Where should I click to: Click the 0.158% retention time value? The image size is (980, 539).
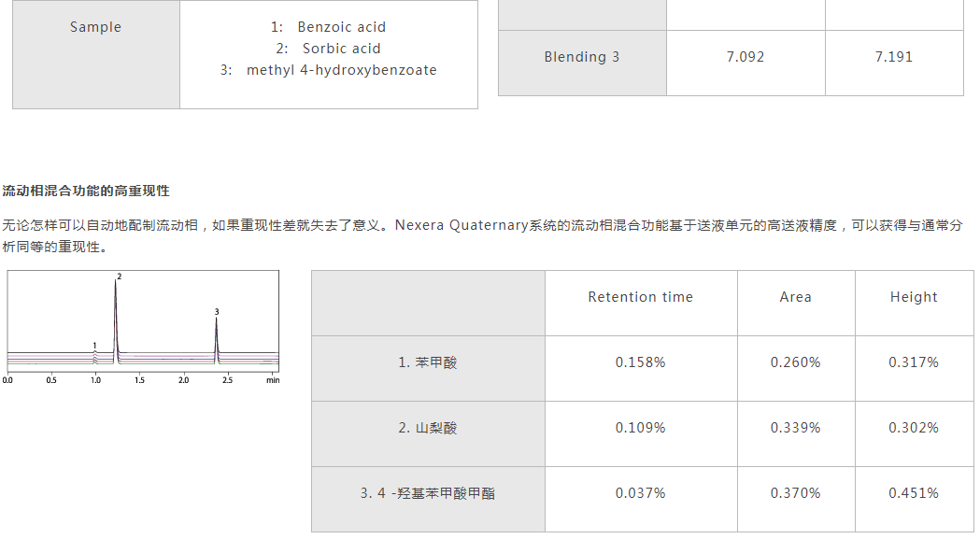coord(641,362)
